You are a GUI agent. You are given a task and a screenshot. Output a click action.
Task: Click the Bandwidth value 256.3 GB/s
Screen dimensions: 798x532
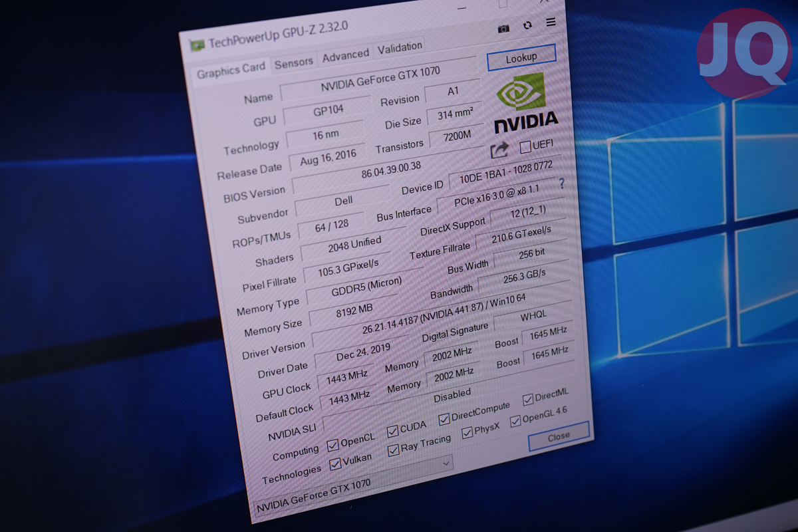click(x=525, y=275)
